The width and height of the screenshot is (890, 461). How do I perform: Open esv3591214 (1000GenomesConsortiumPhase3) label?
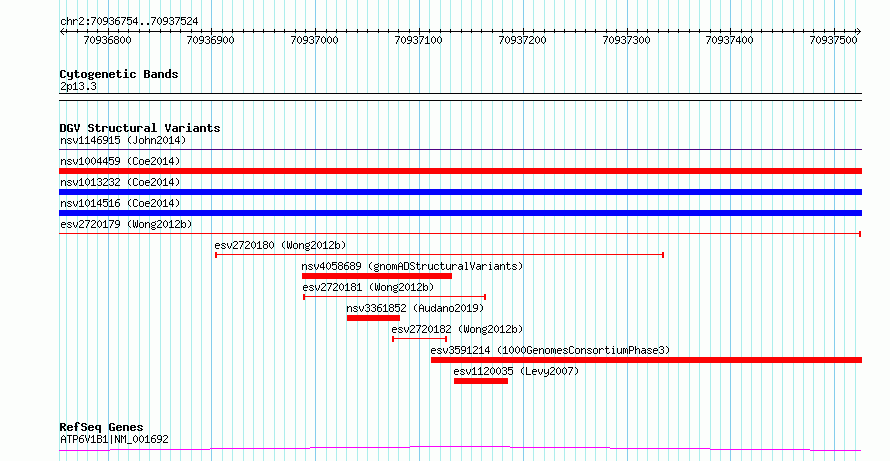[550, 350]
